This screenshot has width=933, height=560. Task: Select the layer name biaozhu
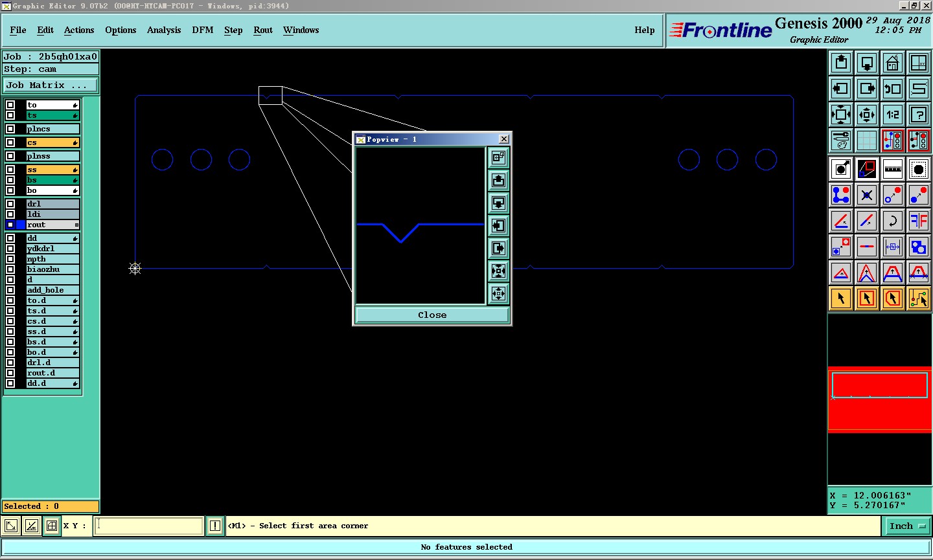[52, 269]
